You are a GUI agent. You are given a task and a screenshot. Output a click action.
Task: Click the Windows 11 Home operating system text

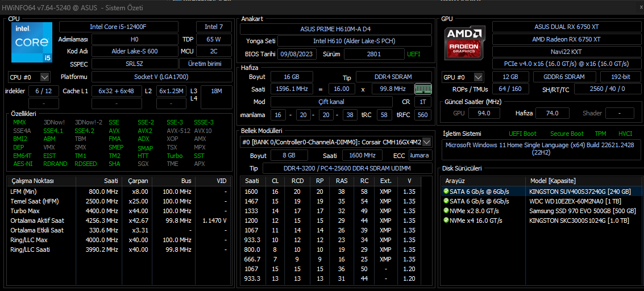pyautogui.click(x=541, y=148)
